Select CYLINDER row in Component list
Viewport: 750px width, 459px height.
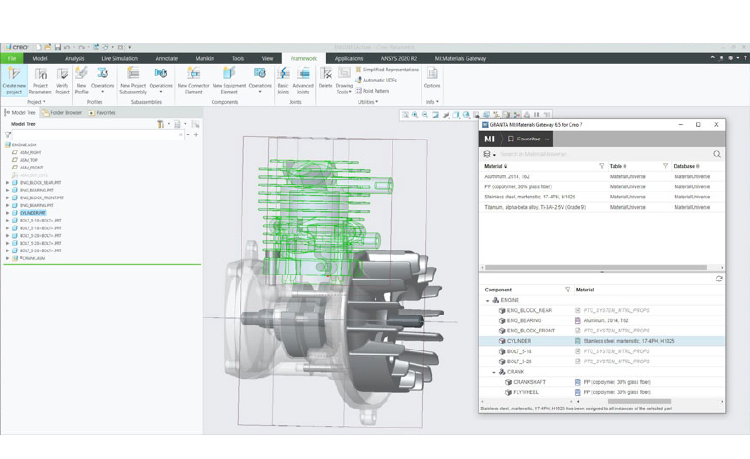602,341
